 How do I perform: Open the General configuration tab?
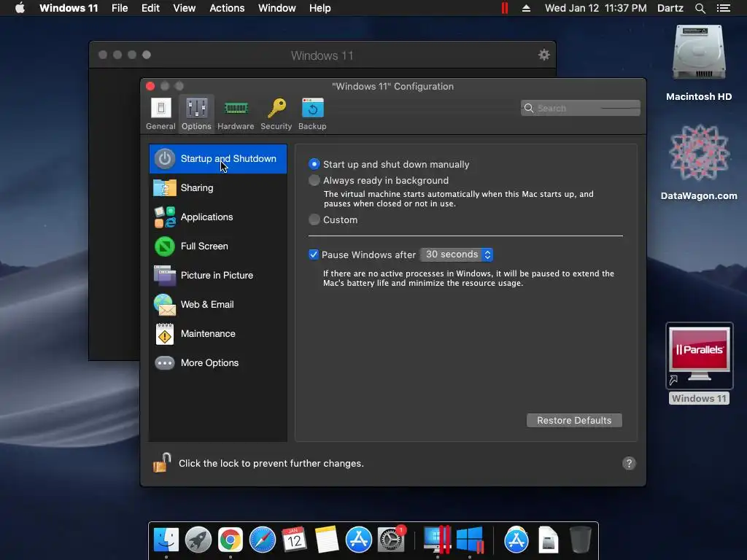(x=160, y=113)
